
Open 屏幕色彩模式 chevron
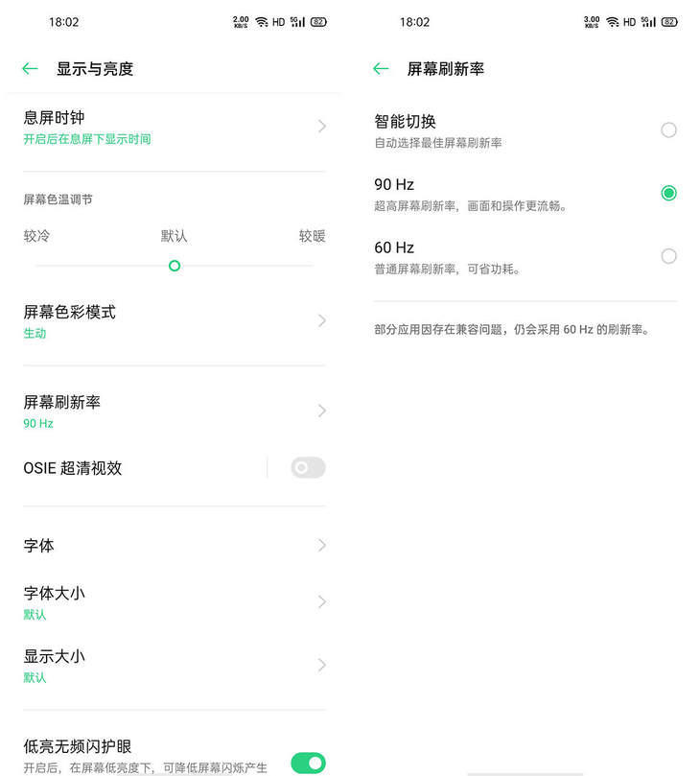pyautogui.click(x=321, y=320)
